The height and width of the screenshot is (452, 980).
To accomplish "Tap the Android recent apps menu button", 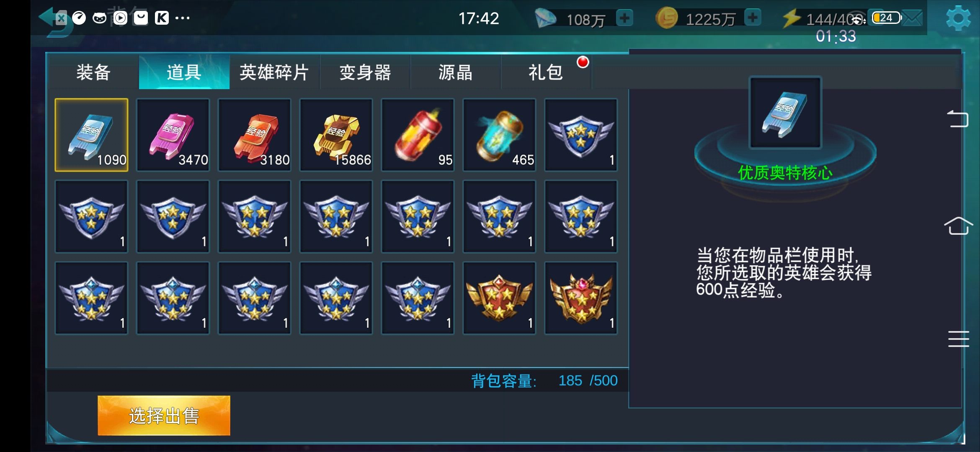I will point(958,339).
